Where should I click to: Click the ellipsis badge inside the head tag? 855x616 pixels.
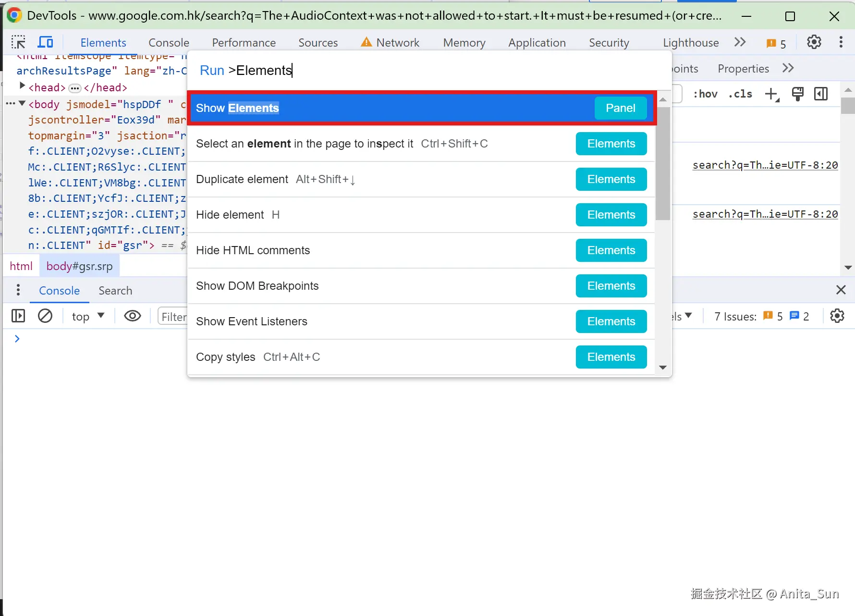click(74, 88)
